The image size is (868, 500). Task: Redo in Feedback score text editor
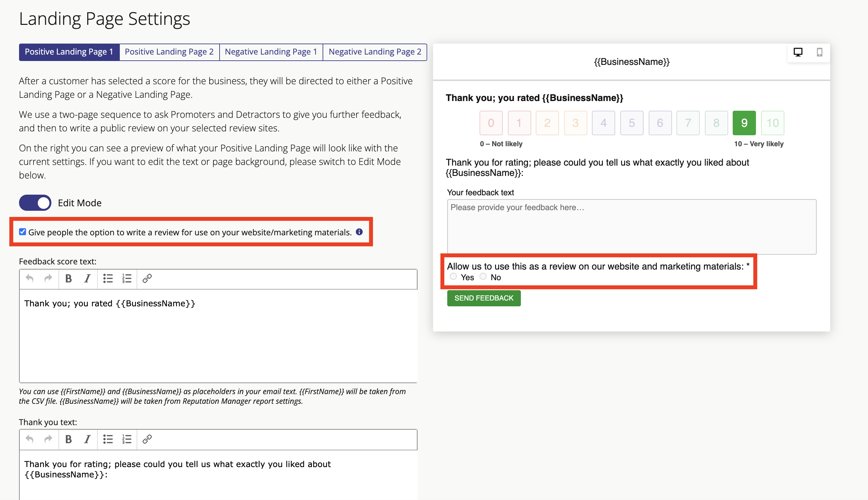tap(48, 279)
